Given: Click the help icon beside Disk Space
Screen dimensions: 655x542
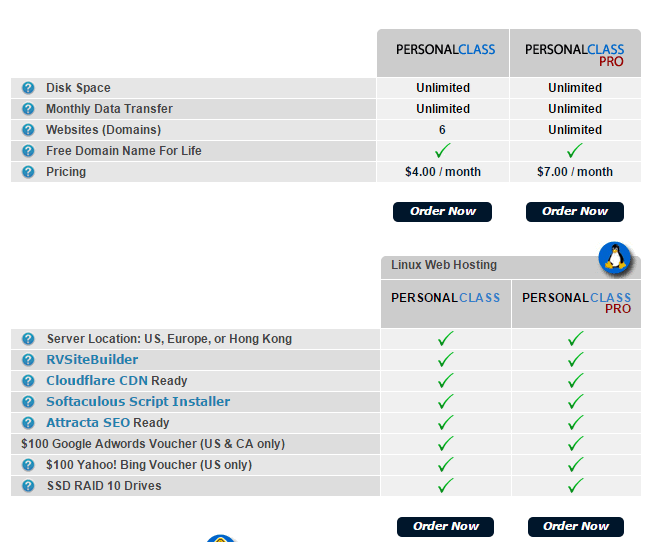Looking at the screenshot, I should [x=28, y=88].
